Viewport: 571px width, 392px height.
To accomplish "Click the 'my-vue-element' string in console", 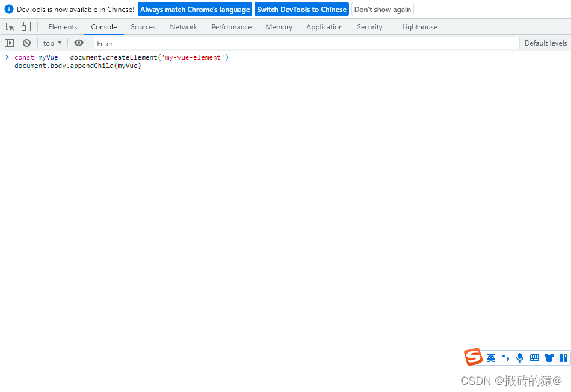I will pos(193,57).
